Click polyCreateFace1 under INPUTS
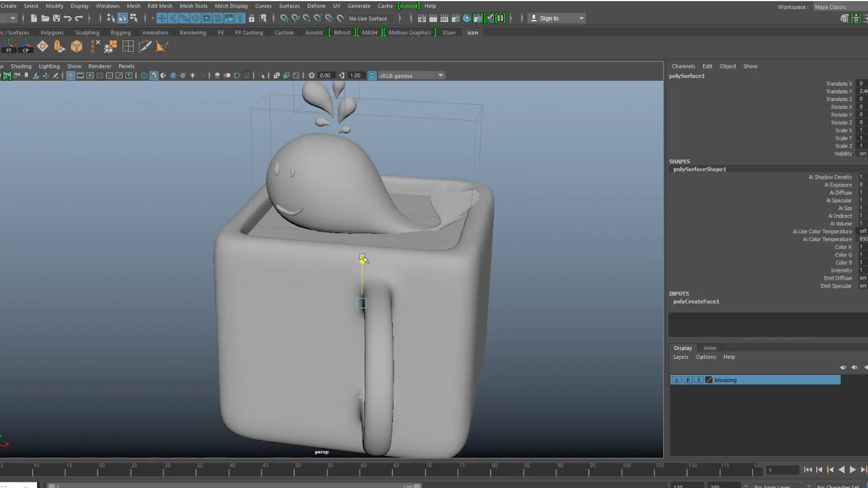 (x=696, y=302)
